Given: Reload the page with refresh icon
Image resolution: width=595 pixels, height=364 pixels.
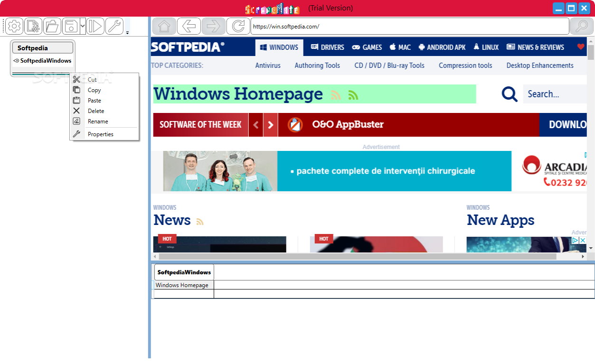Looking at the screenshot, I should tap(238, 26).
